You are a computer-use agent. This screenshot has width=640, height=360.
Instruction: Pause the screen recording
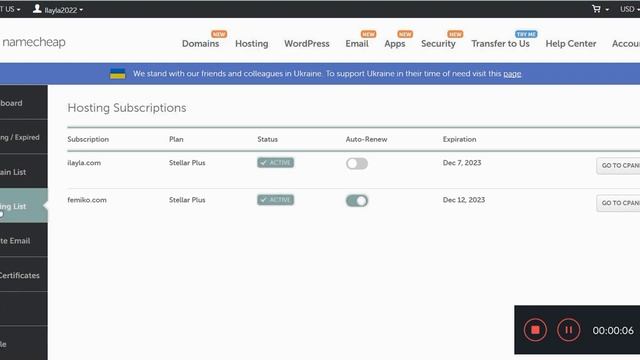coord(568,330)
